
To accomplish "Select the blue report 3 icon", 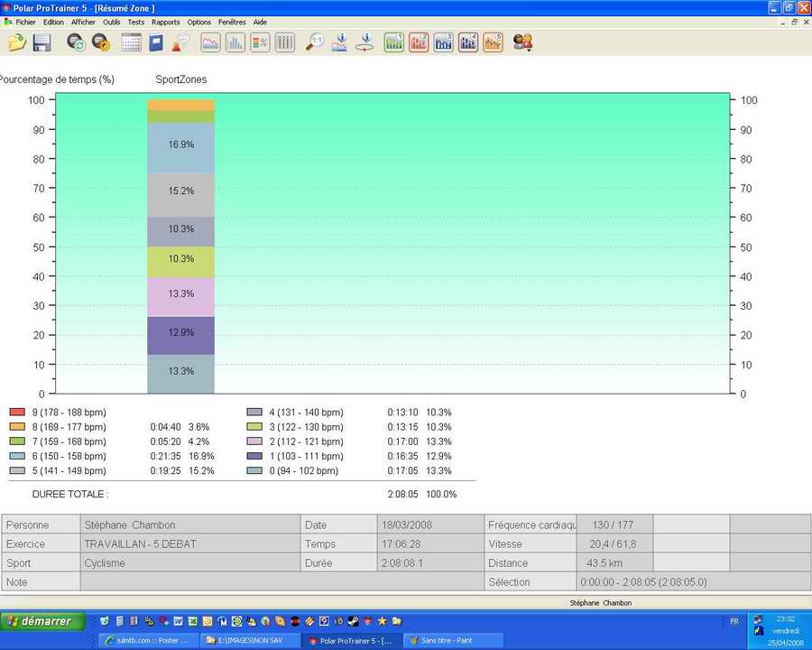I will pos(443,42).
